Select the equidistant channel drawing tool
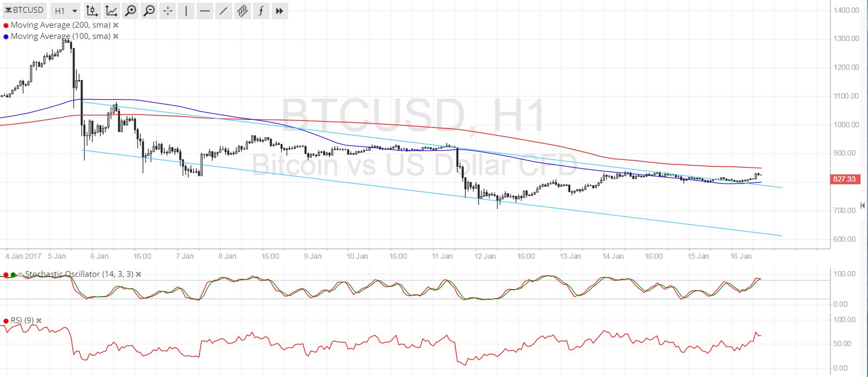Image resolution: width=868 pixels, height=377 pixels. coord(242,11)
